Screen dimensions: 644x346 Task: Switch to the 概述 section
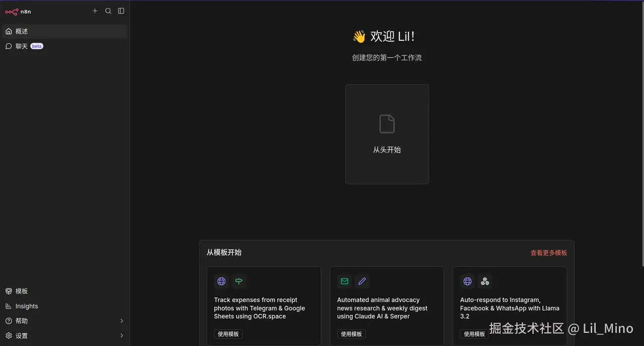pyautogui.click(x=22, y=31)
